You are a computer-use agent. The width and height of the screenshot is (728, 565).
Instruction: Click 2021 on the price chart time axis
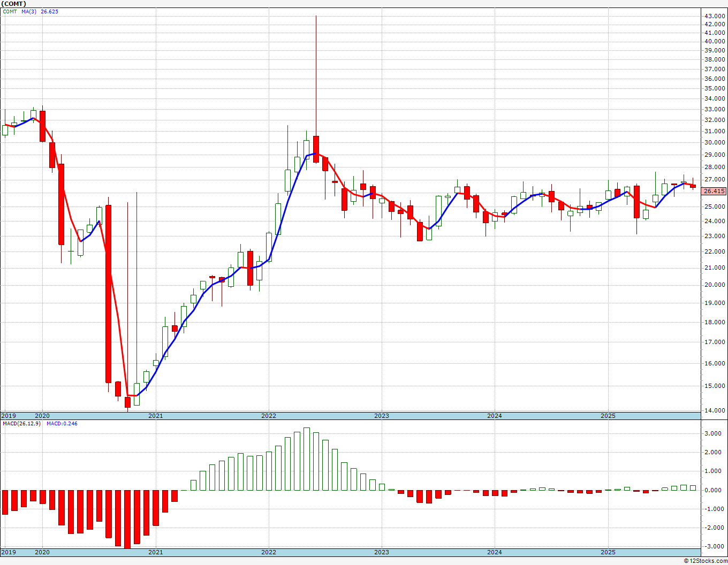156,416
